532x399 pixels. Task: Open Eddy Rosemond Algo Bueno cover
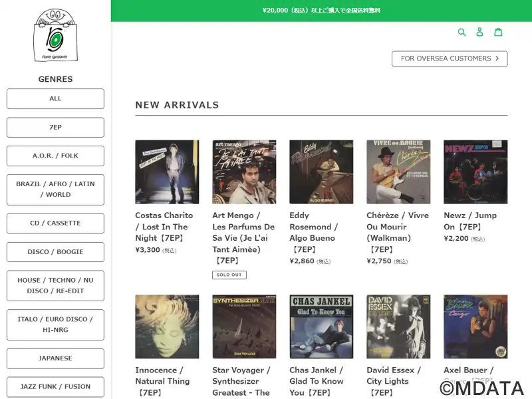(x=321, y=172)
